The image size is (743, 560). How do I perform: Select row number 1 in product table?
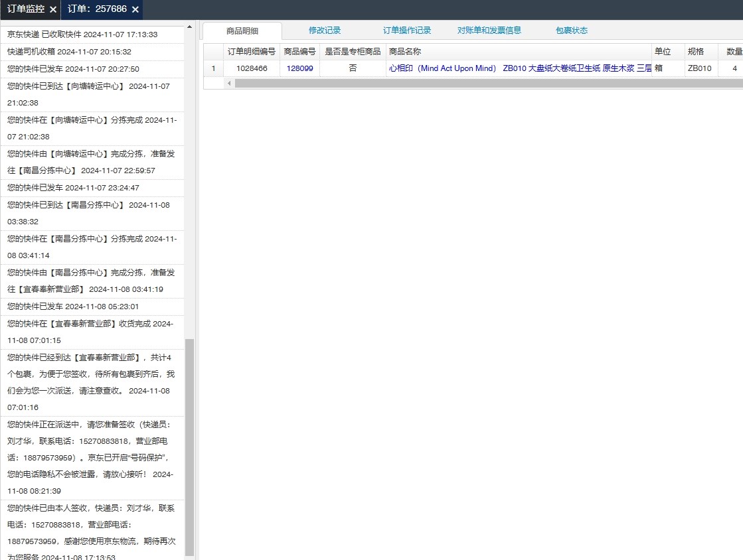(x=213, y=68)
